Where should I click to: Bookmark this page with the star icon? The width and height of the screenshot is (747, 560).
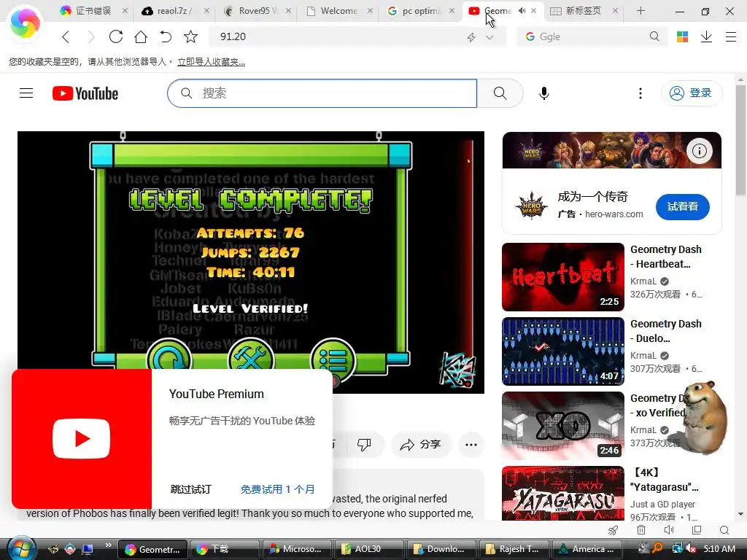click(x=190, y=36)
